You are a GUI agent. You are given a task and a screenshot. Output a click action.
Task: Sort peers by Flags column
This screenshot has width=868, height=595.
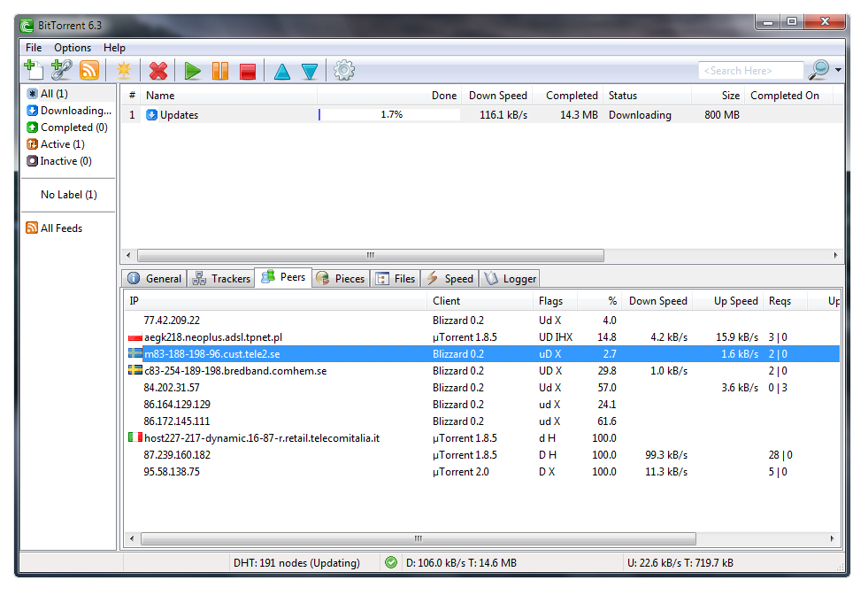556,301
